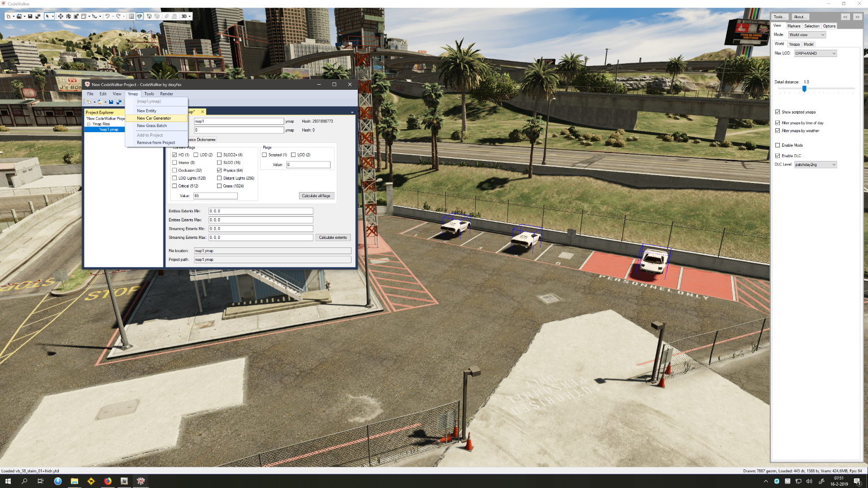Open the Max LOD ORPHANHD dropdown
868x488 pixels.
[x=815, y=54]
